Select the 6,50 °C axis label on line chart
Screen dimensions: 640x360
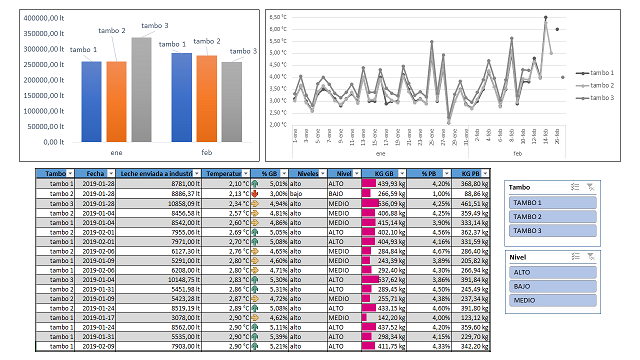click(278, 17)
